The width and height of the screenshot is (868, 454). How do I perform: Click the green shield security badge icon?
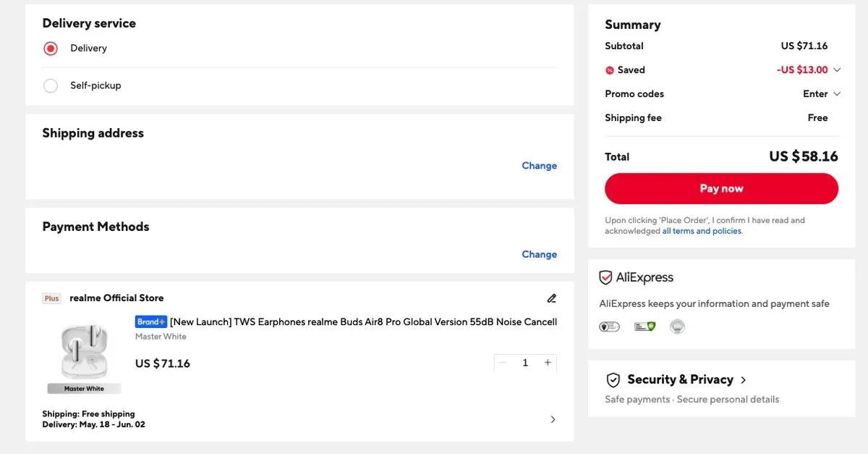(644, 327)
